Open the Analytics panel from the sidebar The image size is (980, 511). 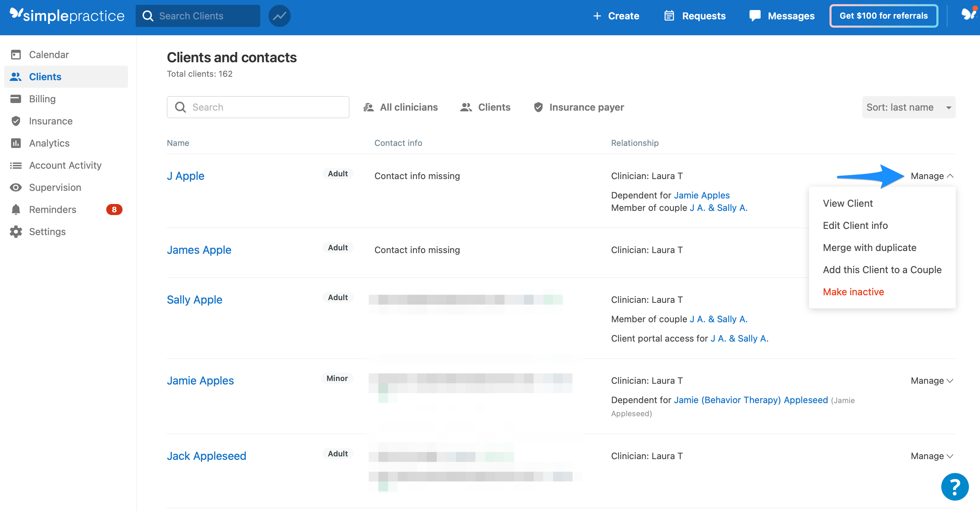49,143
